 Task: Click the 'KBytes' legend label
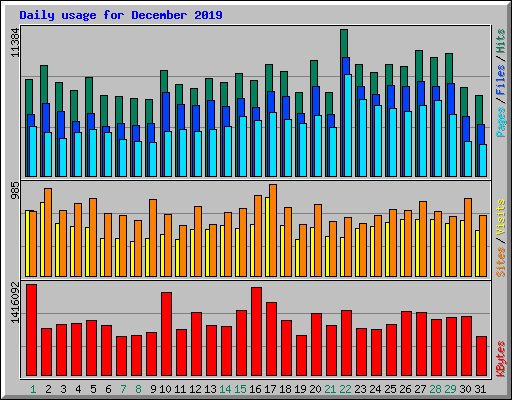point(501,359)
